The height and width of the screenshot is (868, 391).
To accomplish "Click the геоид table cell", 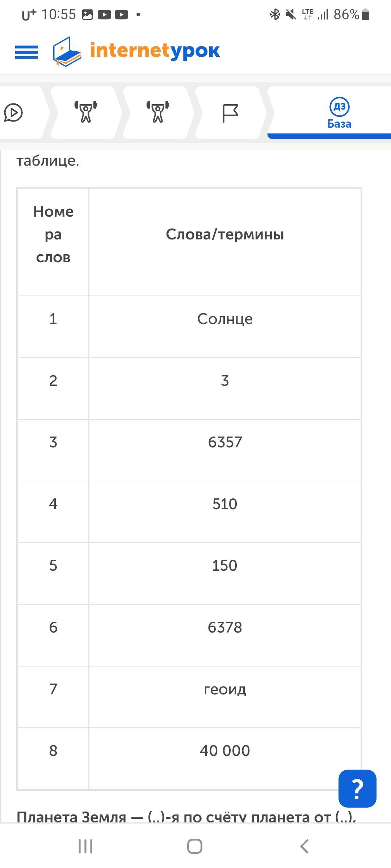I will click(x=225, y=689).
